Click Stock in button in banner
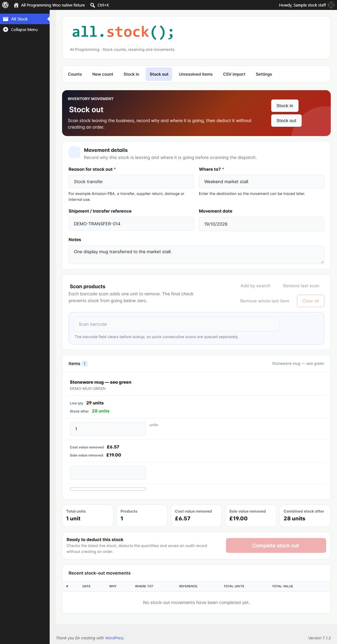 click(x=285, y=106)
